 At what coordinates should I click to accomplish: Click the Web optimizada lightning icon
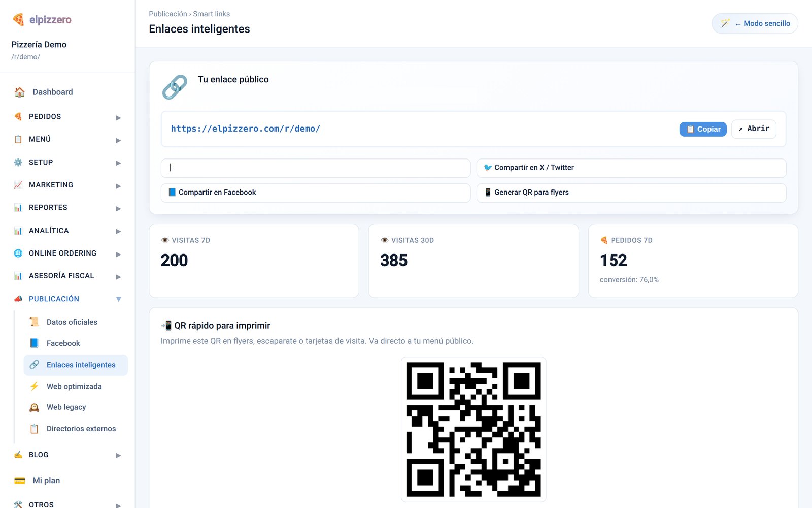35,386
